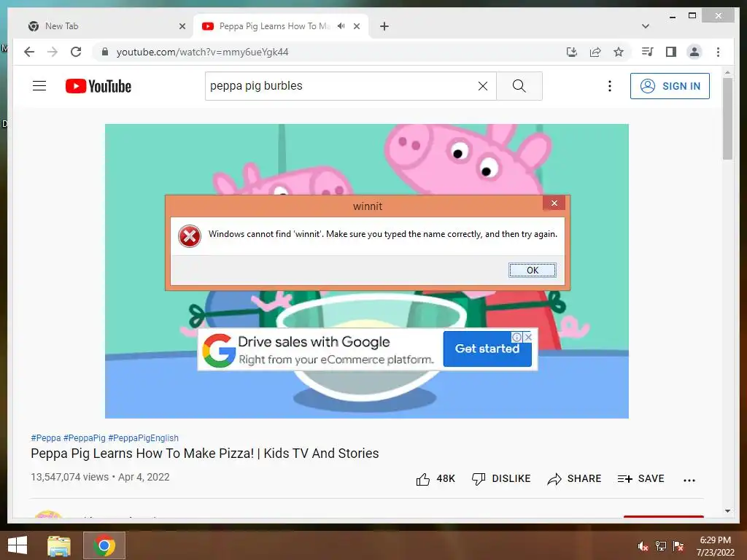Close the Peppa Pig YouTube tab
The image size is (747, 560).
[x=356, y=26]
